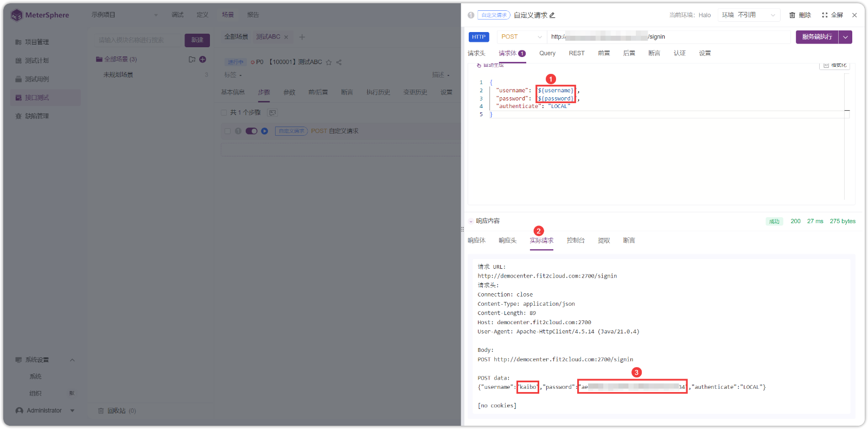868x429 pixels.
Task: Click the 格式化 format button
Action: click(x=834, y=65)
